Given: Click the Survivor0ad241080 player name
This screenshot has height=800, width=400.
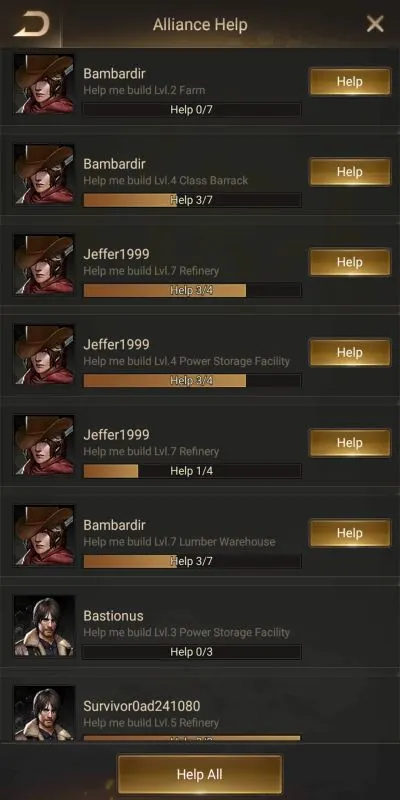Looking at the screenshot, I should [x=142, y=706].
